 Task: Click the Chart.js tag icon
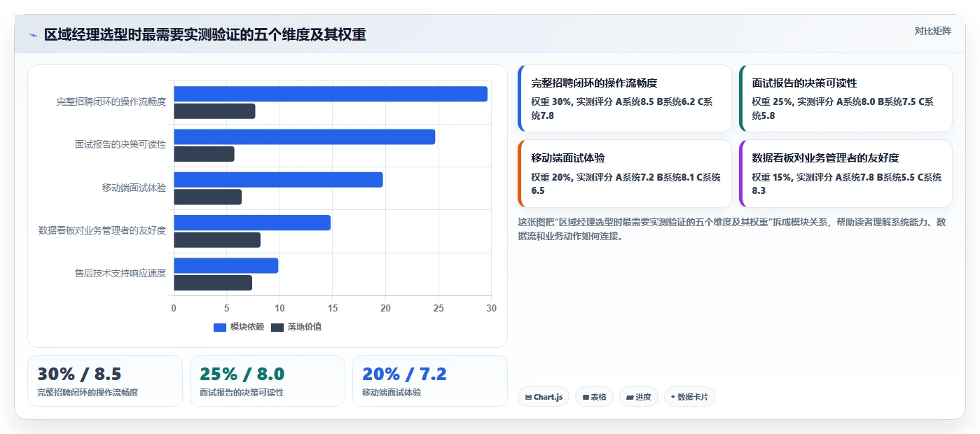pyautogui.click(x=528, y=397)
